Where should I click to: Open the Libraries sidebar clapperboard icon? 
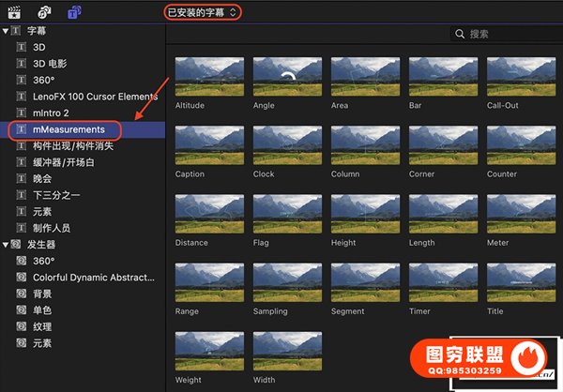coord(15,12)
